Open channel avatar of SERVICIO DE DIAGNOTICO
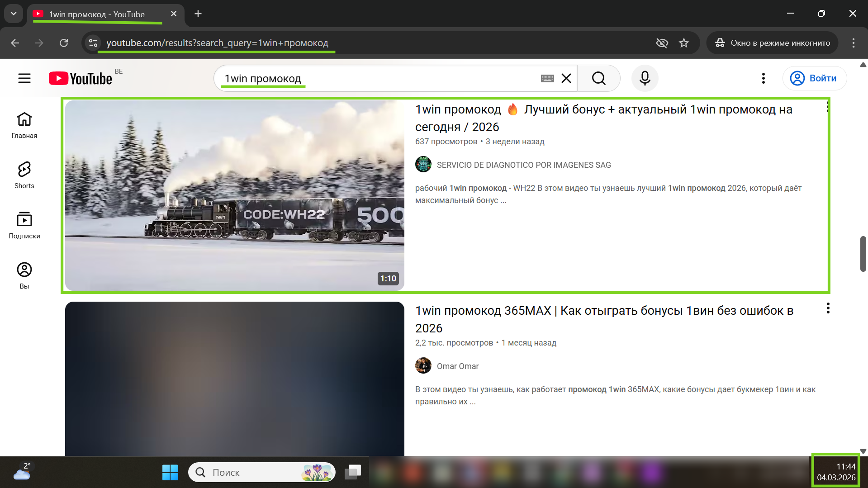The width and height of the screenshot is (868, 488). (423, 165)
